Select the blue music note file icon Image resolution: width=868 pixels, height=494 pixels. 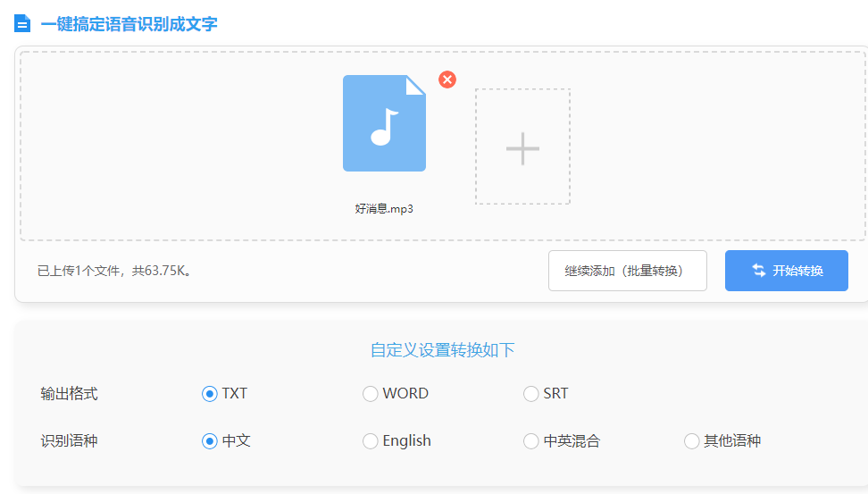point(384,123)
